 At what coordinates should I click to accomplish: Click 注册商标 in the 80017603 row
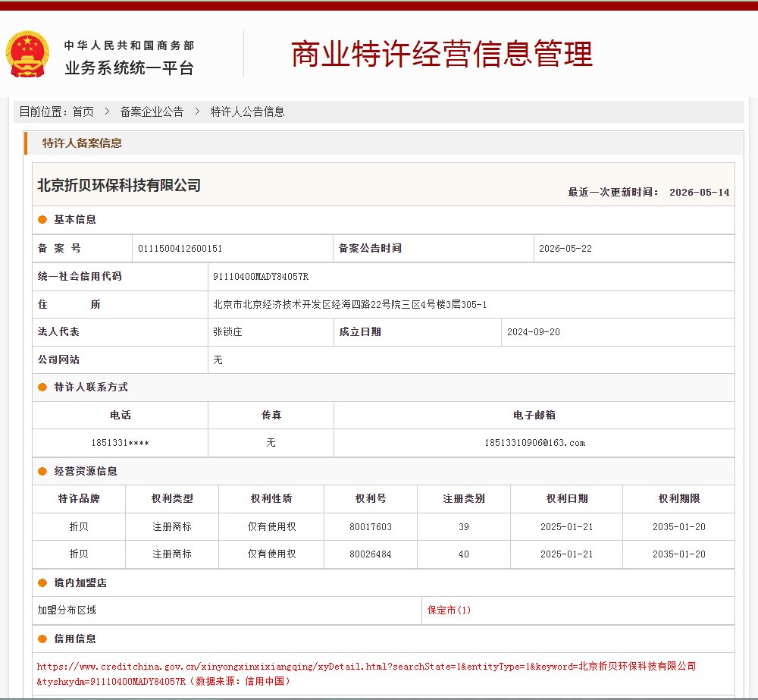pyautogui.click(x=172, y=527)
